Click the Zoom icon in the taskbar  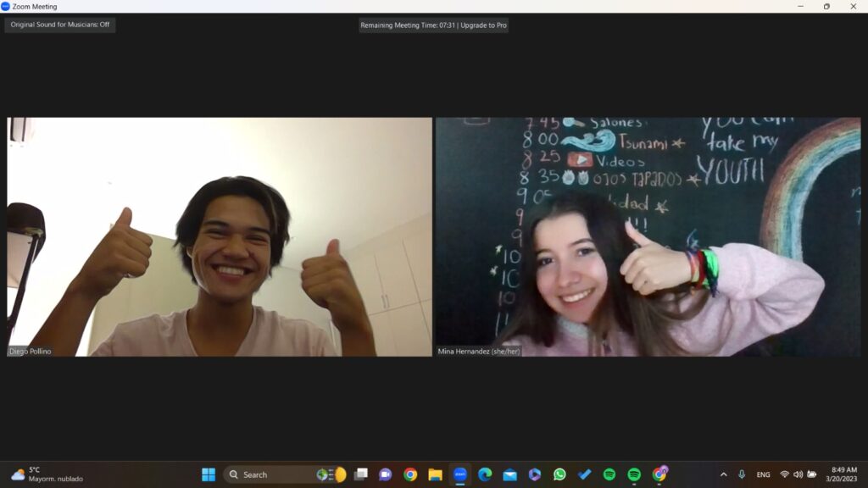460,474
